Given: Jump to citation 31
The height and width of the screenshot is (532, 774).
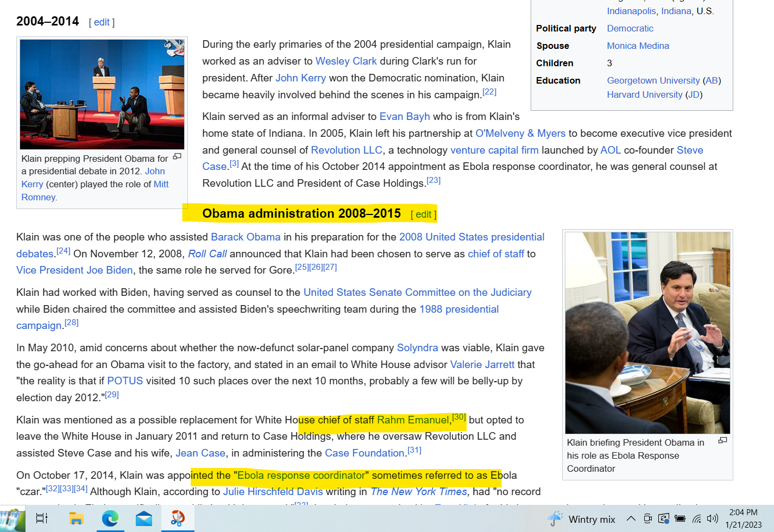Looking at the screenshot, I should point(414,450).
